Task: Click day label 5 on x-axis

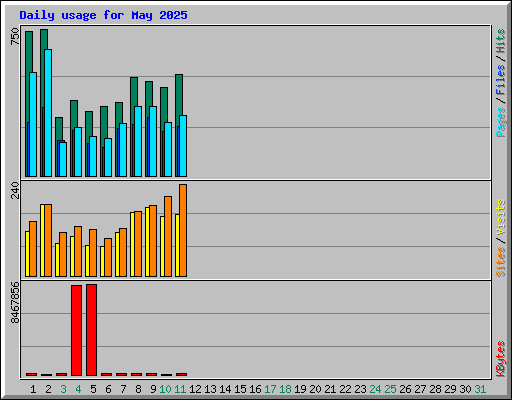Action: pos(93,389)
